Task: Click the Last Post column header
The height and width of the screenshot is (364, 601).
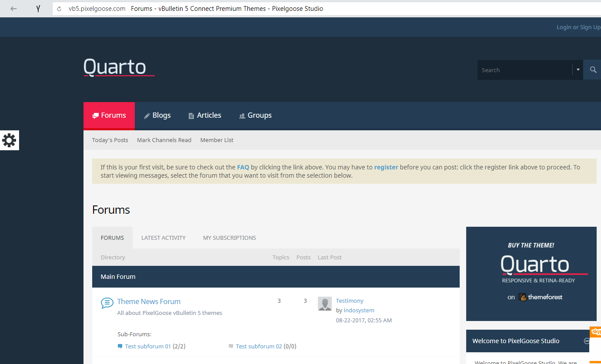Action: [330, 257]
